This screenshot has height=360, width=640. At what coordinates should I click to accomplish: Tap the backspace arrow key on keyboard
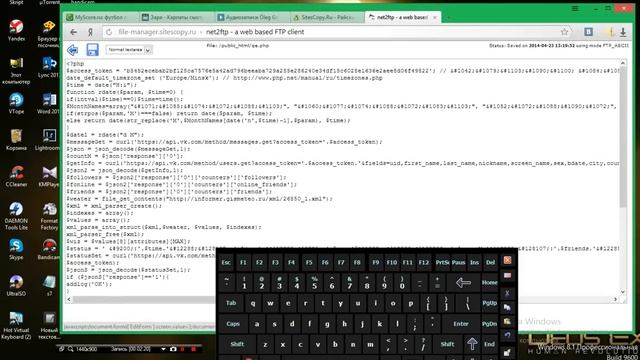click(463, 282)
